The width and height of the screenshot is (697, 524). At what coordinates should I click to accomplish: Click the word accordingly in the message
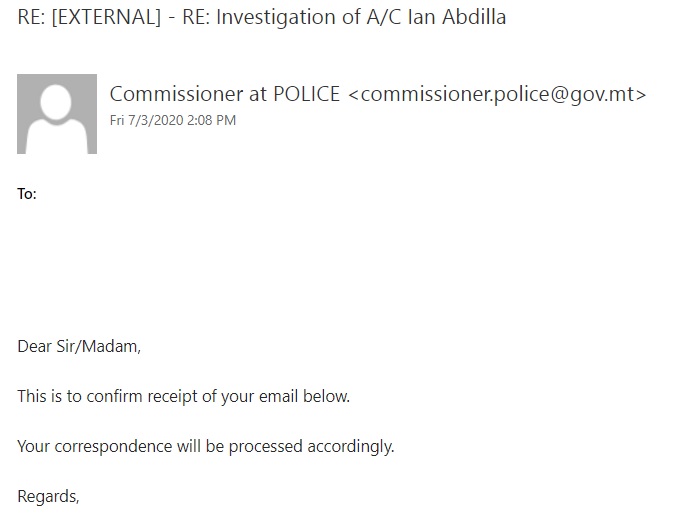pos(351,446)
